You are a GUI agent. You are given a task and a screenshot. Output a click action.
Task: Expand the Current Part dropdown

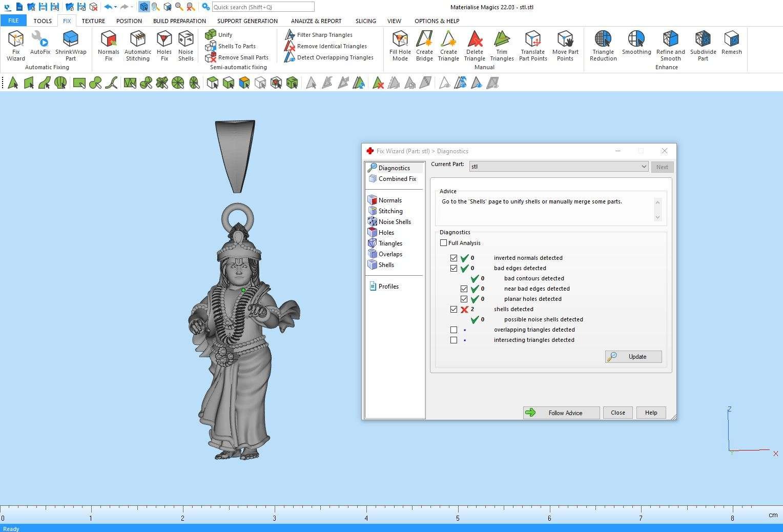[x=644, y=167]
